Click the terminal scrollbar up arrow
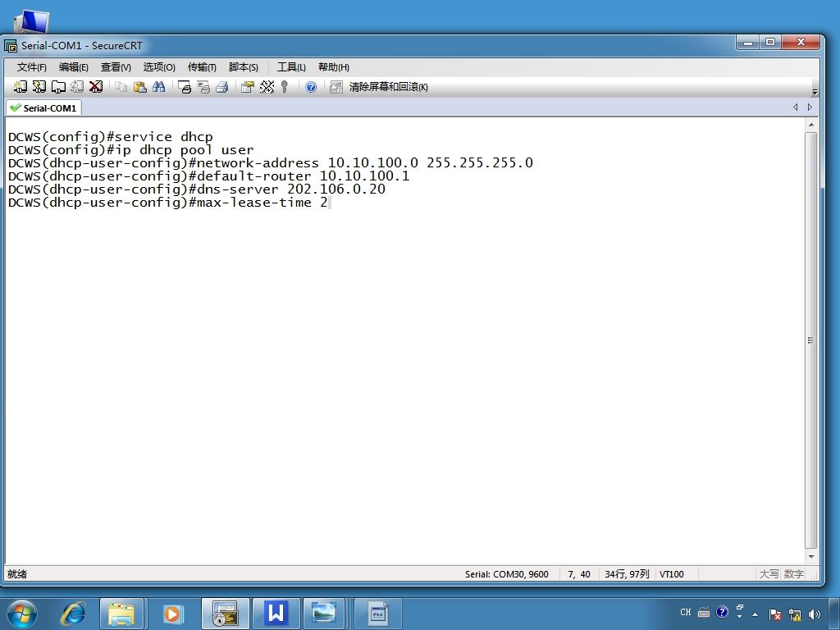Viewport: 840px width, 630px height. click(x=811, y=125)
